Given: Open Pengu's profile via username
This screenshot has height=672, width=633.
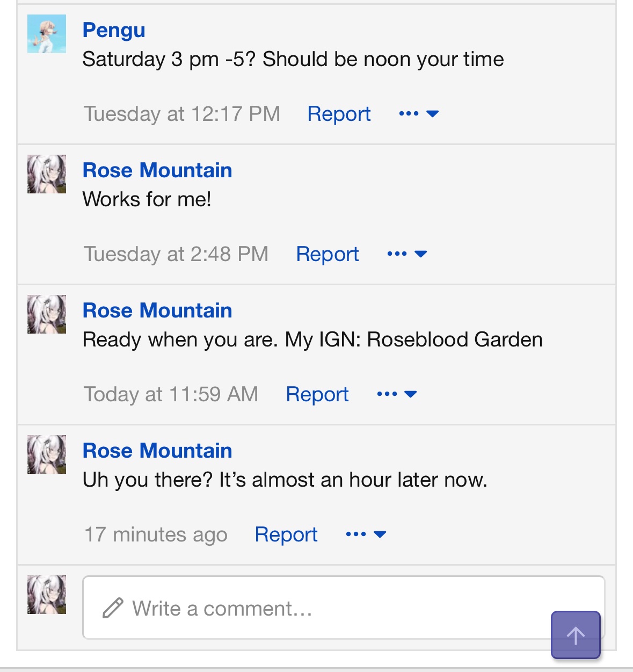Looking at the screenshot, I should [x=114, y=30].
